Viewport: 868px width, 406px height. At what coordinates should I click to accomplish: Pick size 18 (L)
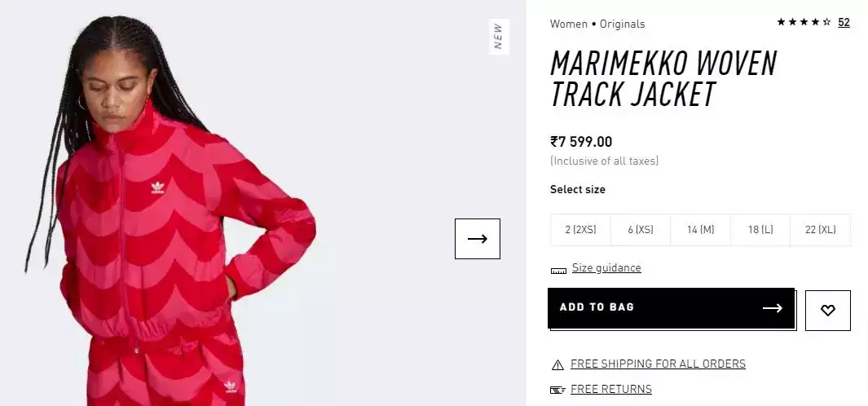point(760,230)
